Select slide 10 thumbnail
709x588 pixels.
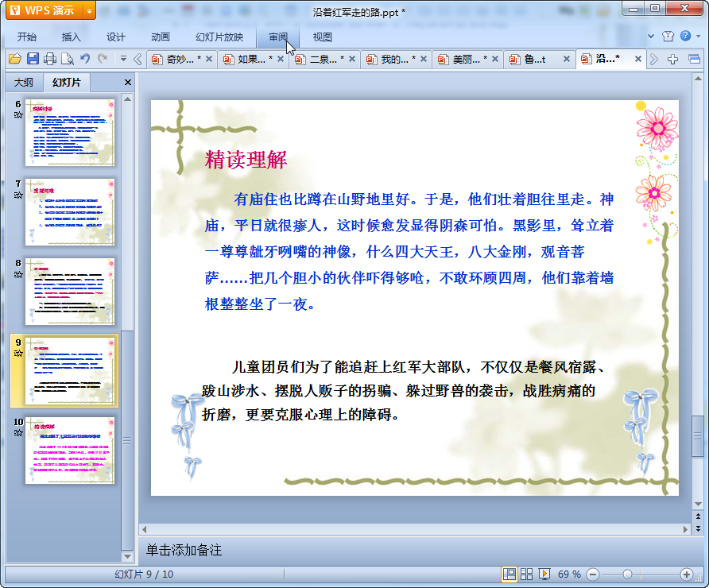pos(70,451)
